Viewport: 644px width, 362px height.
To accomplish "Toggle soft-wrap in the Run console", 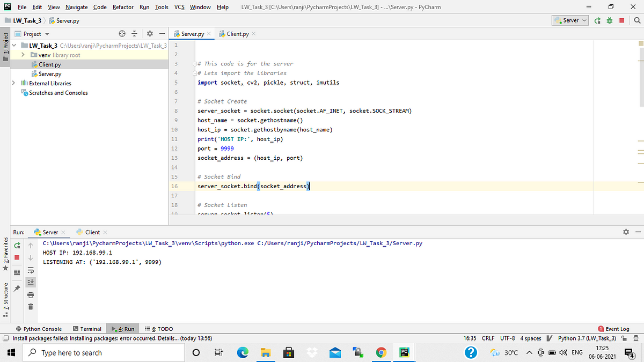I will pos(31,270).
